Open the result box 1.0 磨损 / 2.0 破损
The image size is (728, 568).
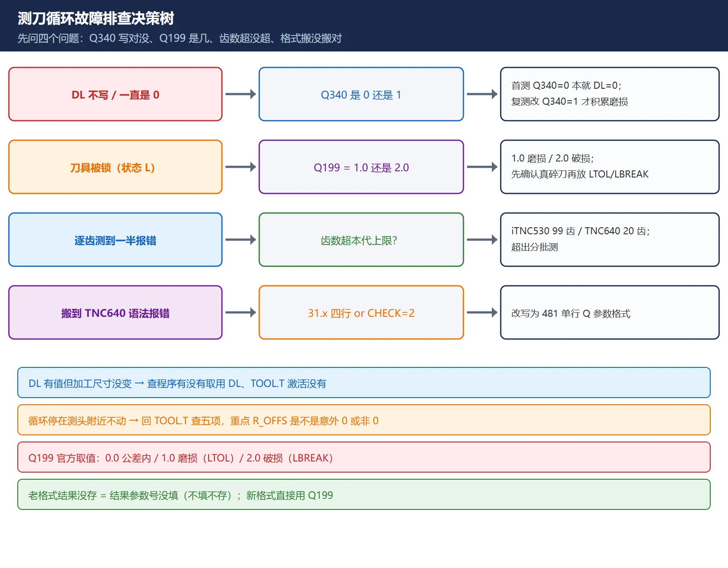click(x=610, y=167)
